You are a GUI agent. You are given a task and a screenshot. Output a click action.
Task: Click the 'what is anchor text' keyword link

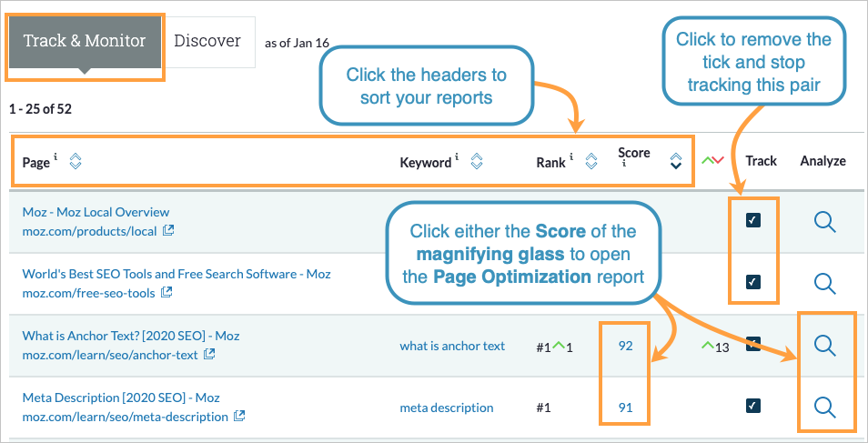pos(452,346)
